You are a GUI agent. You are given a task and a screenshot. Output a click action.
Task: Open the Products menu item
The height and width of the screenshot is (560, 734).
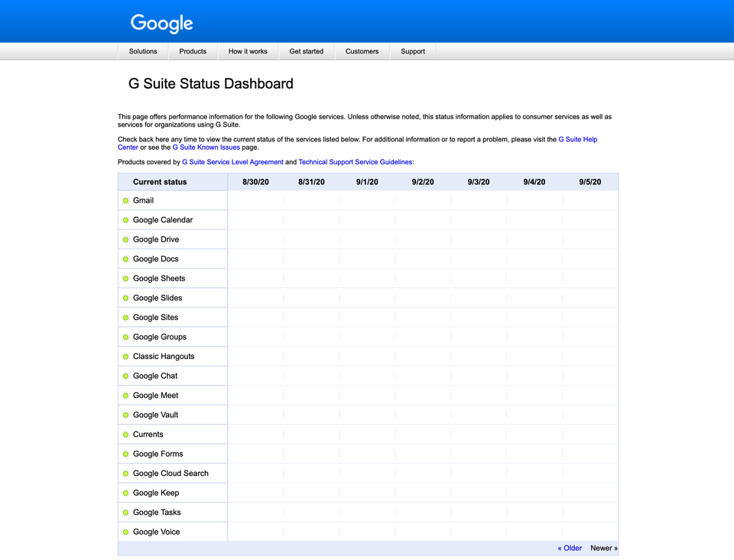[x=192, y=51]
